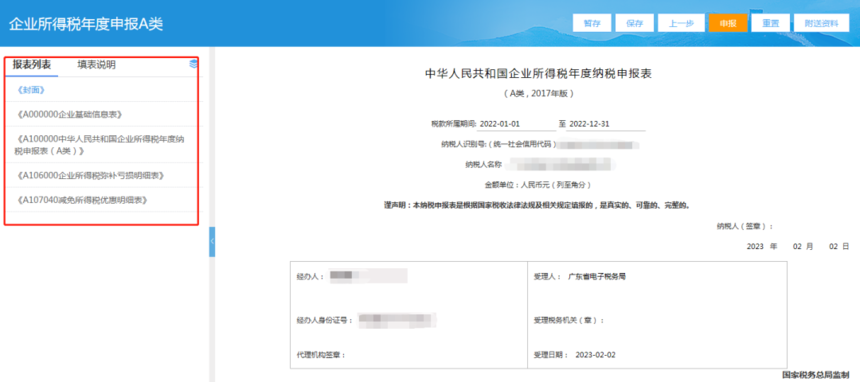The height and width of the screenshot is (382, 860).
Task: Click the 经办人 name field
Action: pyautogui.click(x=368, y=276)
